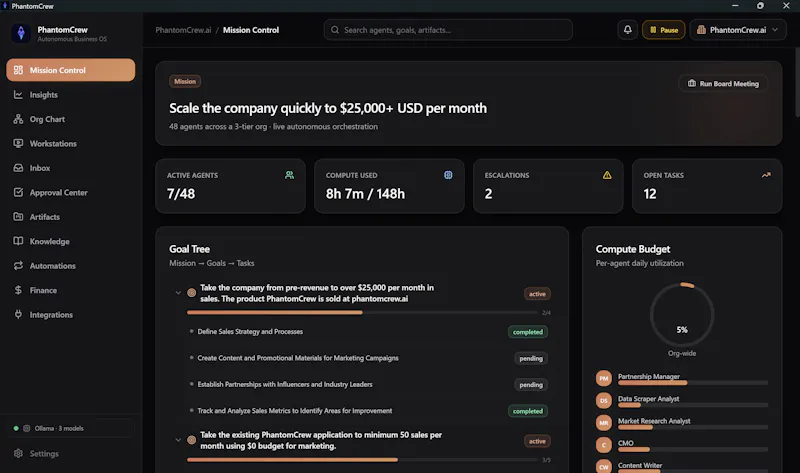Click the target icon of pre-revenue goal
Viewport: 800px width, 473px height.
click(x=191, y=293)
